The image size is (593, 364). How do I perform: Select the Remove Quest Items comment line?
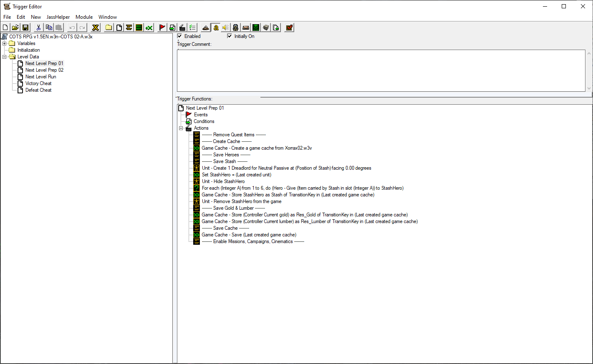pos(234,135)
